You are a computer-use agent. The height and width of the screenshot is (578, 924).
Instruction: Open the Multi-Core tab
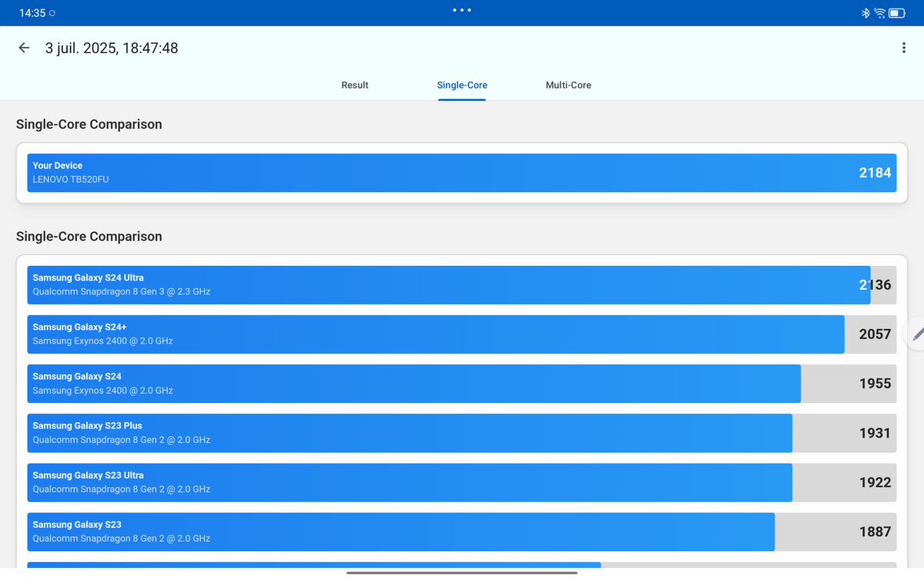click(568, 85)
